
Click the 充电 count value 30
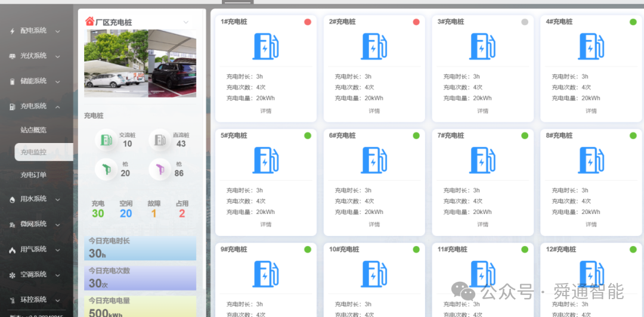pyautogui.click(x=98, y=213)
